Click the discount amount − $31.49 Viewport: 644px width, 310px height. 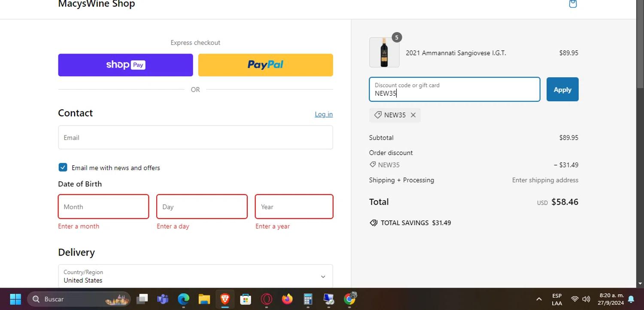click(566, 165)
